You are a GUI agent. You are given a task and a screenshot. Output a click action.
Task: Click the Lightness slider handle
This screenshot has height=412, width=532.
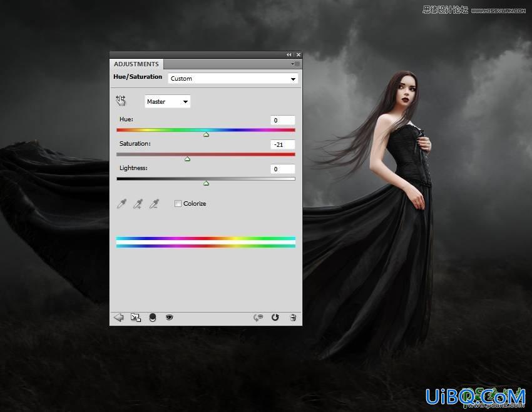pyautogui.click(x=206, y=183)
